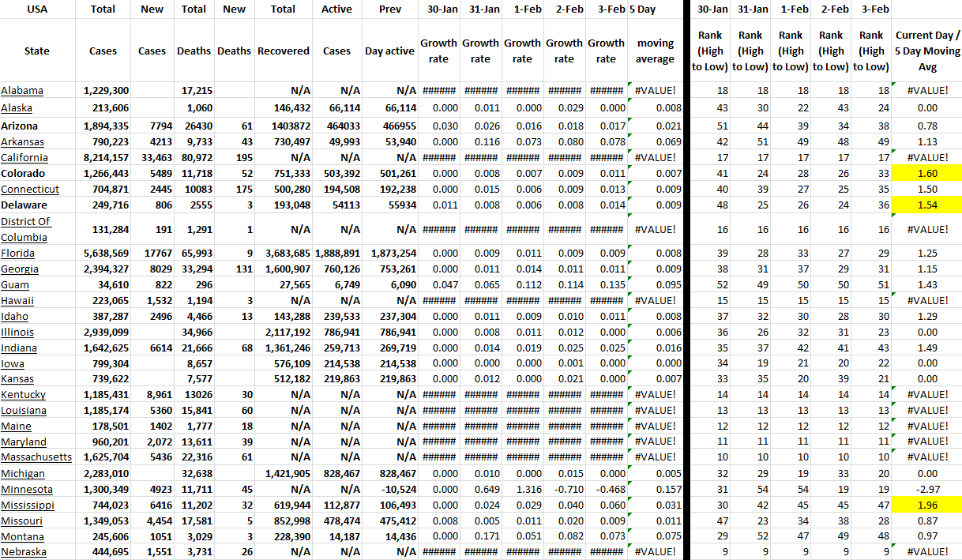This screenshot has width=962, height=560.
Task: Follow the Florida link
Action: [x=17, y=254]
